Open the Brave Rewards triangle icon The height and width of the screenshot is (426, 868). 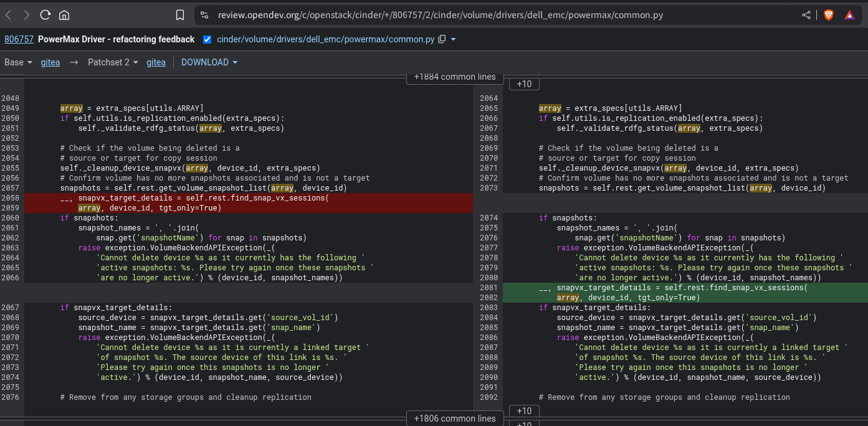[x=850, y=15]
